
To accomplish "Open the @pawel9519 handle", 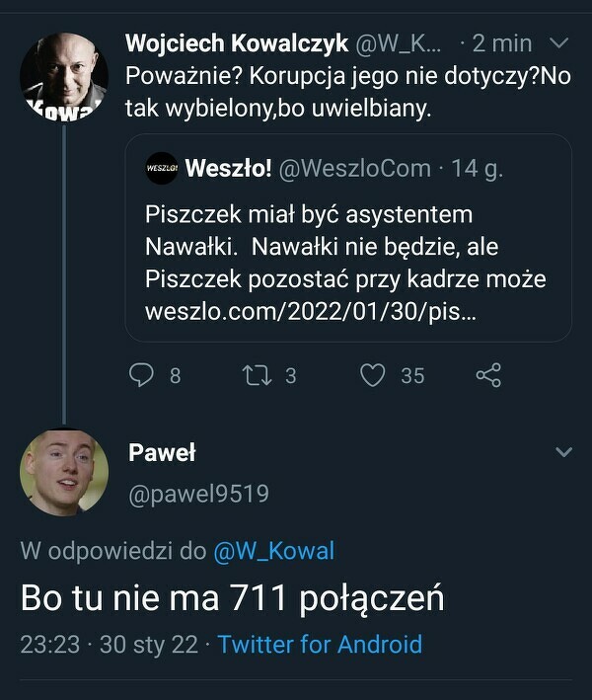I will 198,494.
